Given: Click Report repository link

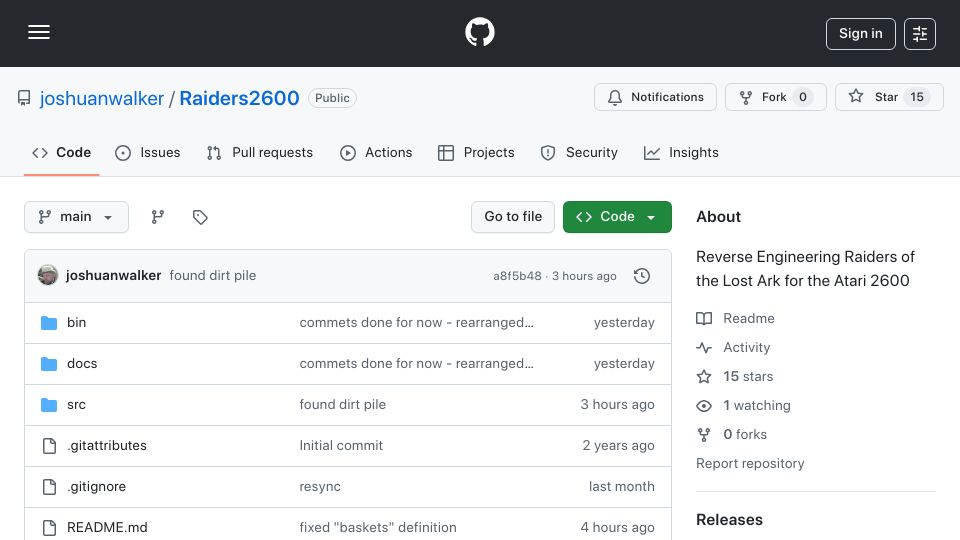Looking at the screenshot, I should [x=750, y=463].
